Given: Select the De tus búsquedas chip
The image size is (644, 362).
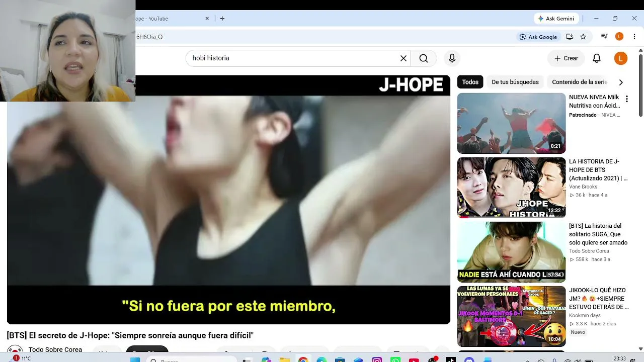Looking at the screenshot, I should coord(515,82).
